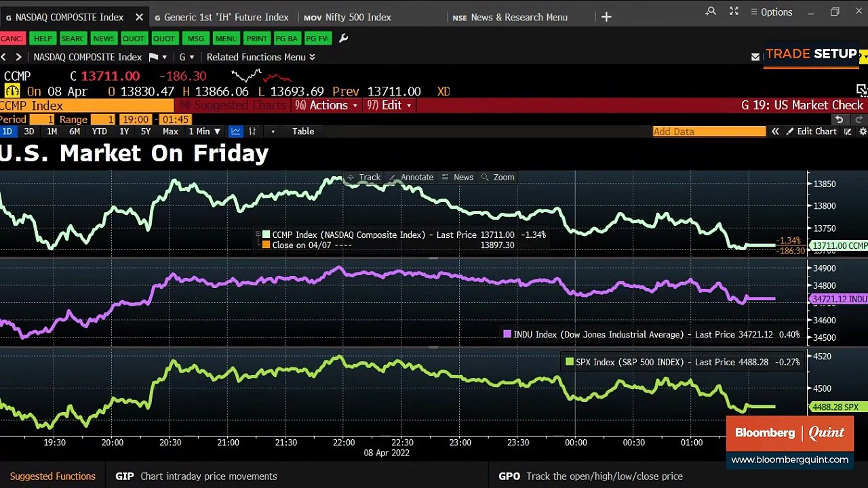Viewport: 868px width, 488px height.
Task: Click the back navigation arrow
Action: pyautogui.click(x=3, y=57)
